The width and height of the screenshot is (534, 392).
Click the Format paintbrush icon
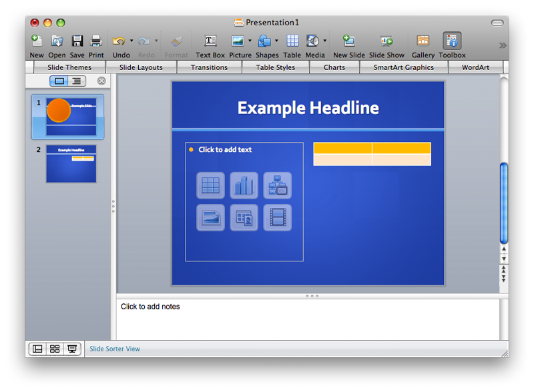[x=176, y=41]
